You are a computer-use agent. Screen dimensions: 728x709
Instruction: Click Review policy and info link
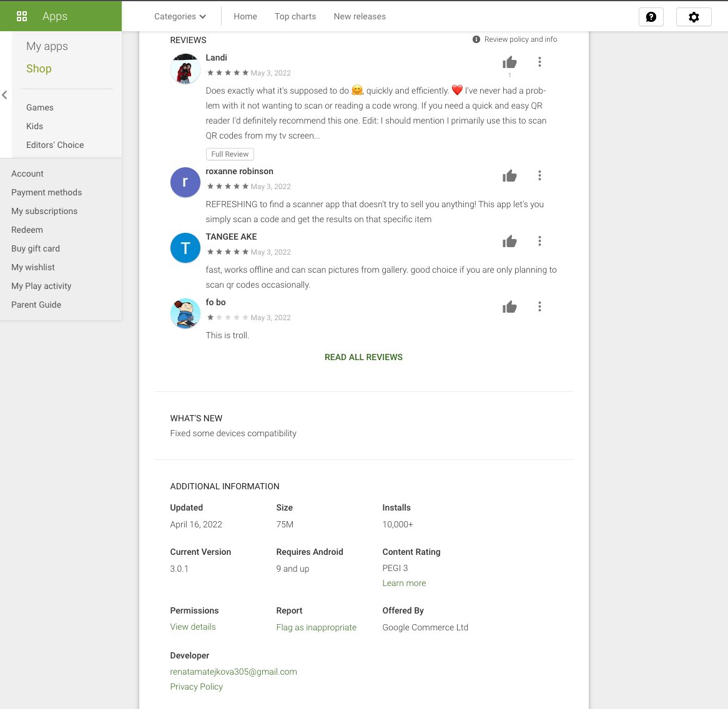521,39
